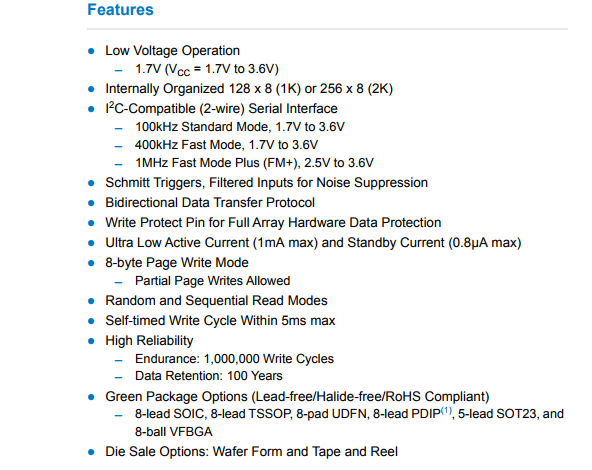The width and height of the screenshot is (592, 470).
Task: Click the Schmitt Triggers, Filtered Inputs line
Action: [x=267, y=183]
